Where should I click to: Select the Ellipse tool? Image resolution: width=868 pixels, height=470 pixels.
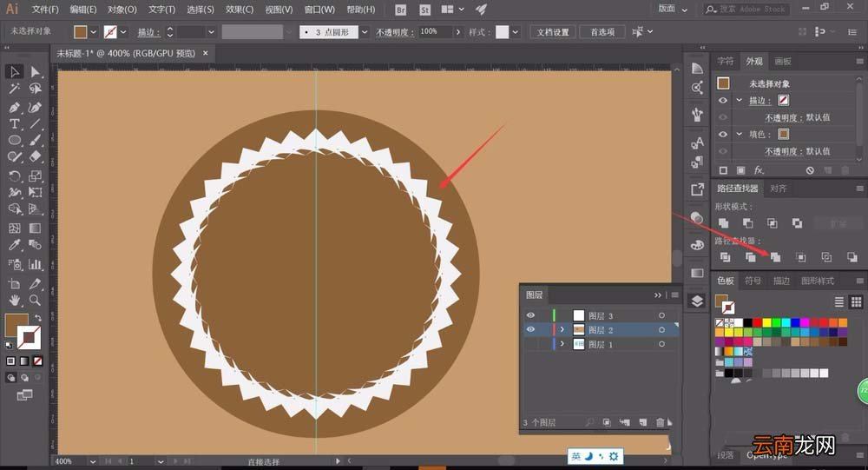(15, 140)
